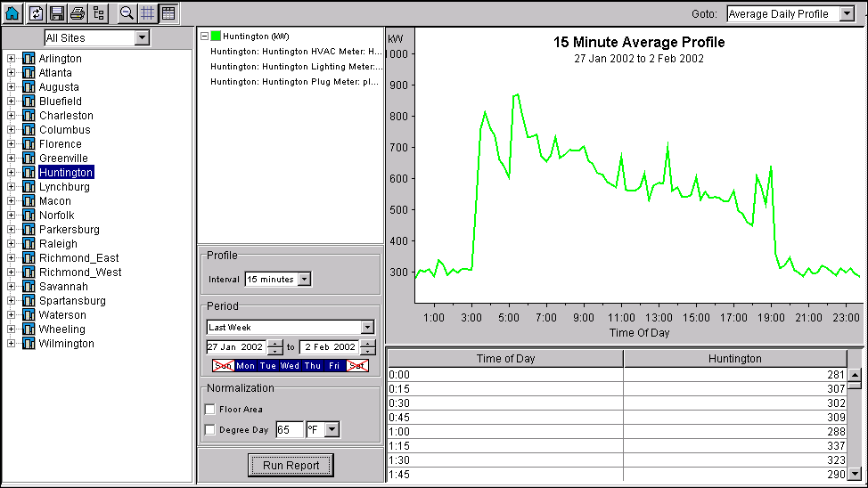Toggle the data table view icon
Image resolution: width=868 pixels, height=488 pixels.
[x=168, y=13]
